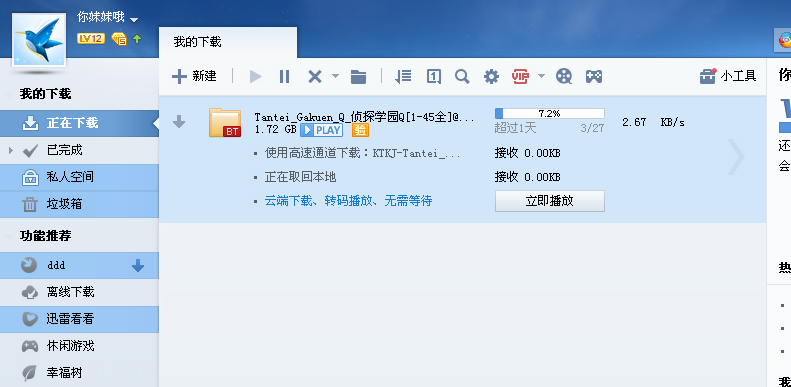Open 迅雷看看 in the sidebar
The image size is (791, 387).
click(x=79, y=319)
